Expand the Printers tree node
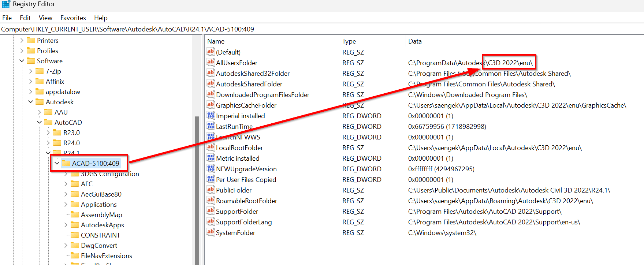Screen dimensions: 644x265 (22, 40)
